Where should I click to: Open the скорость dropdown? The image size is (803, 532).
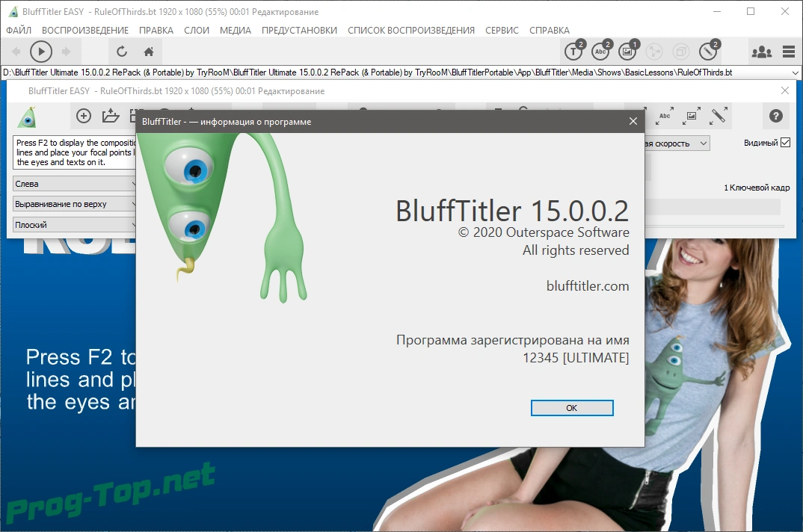coord(677,143)
